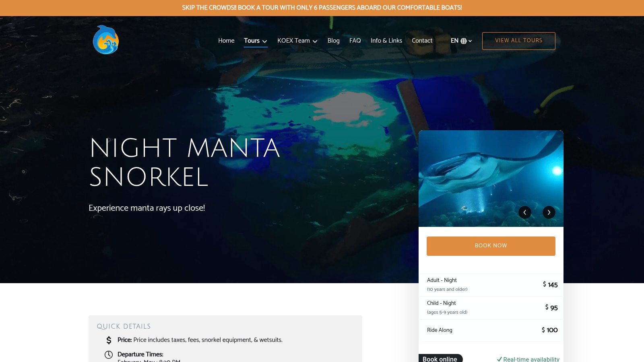Open Info & Links page
The height and width of the screenshot is (362, 644).
pos(386,41)
